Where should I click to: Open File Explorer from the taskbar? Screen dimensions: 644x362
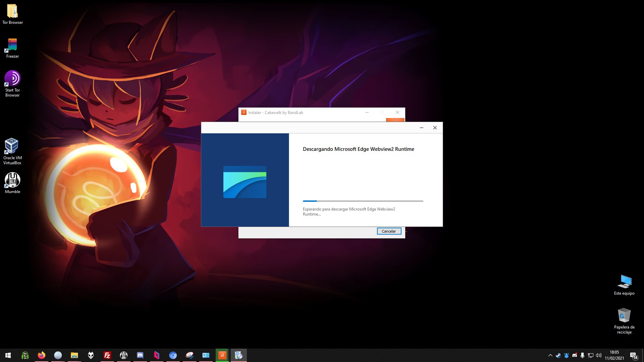click(74, 355)
